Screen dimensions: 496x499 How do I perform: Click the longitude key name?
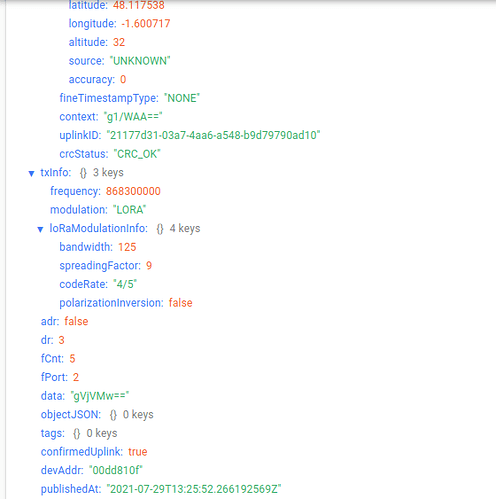[x=92, y=23]
